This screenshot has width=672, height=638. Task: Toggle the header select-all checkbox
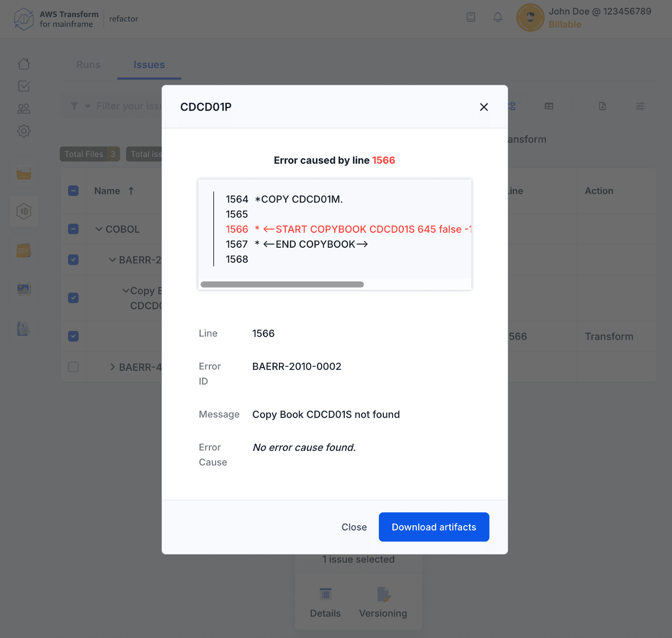pyautogui.click(x=73, y=191)
